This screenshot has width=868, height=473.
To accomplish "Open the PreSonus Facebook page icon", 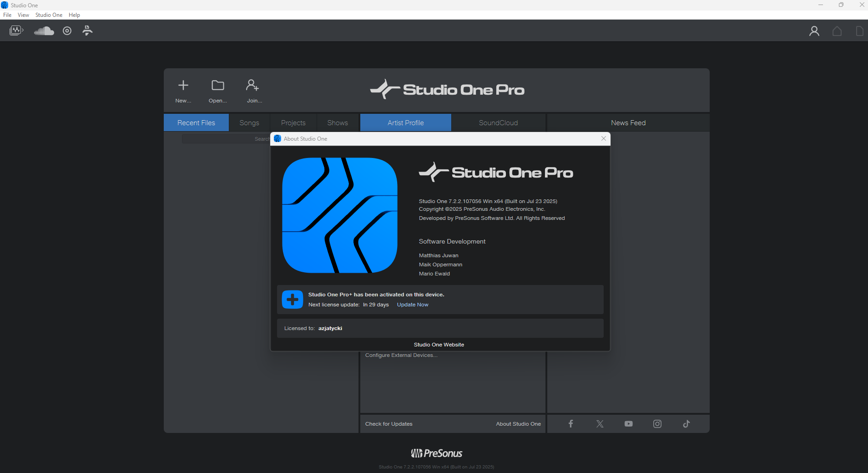I will pyautogui.click(x=571, y=424).
